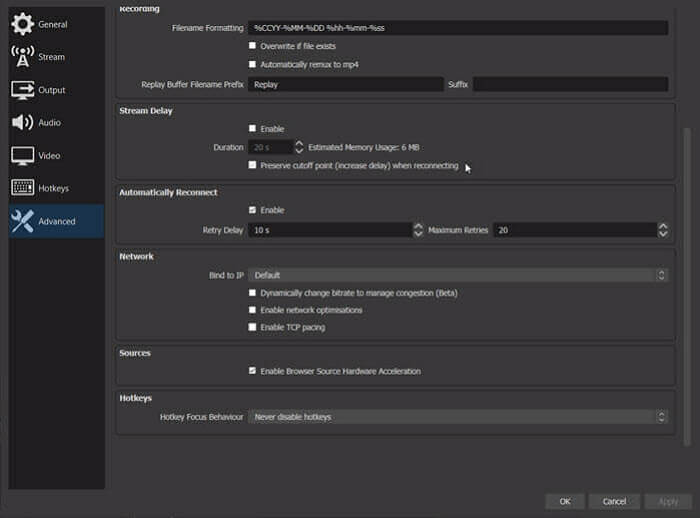Viewport: 700px width, 518px height.
Task: Open Hotkey Focus Behaviour dropdown
Action: pos(458,416)
